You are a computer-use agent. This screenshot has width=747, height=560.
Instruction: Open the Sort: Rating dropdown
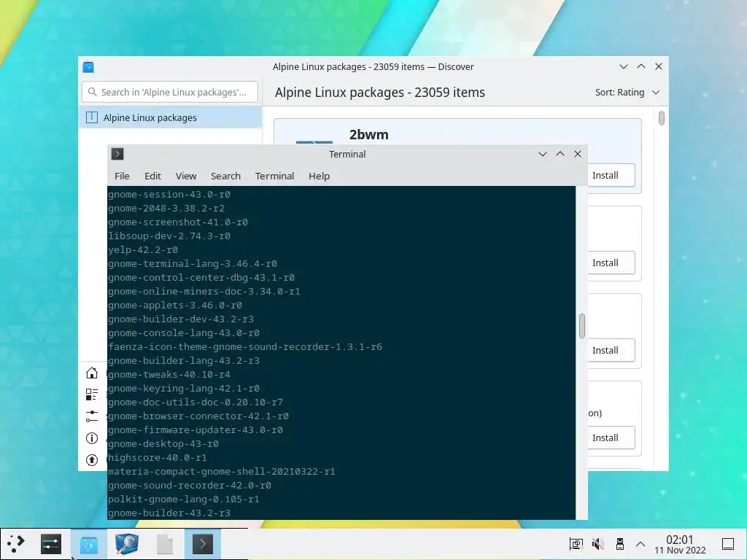(627, 93)
